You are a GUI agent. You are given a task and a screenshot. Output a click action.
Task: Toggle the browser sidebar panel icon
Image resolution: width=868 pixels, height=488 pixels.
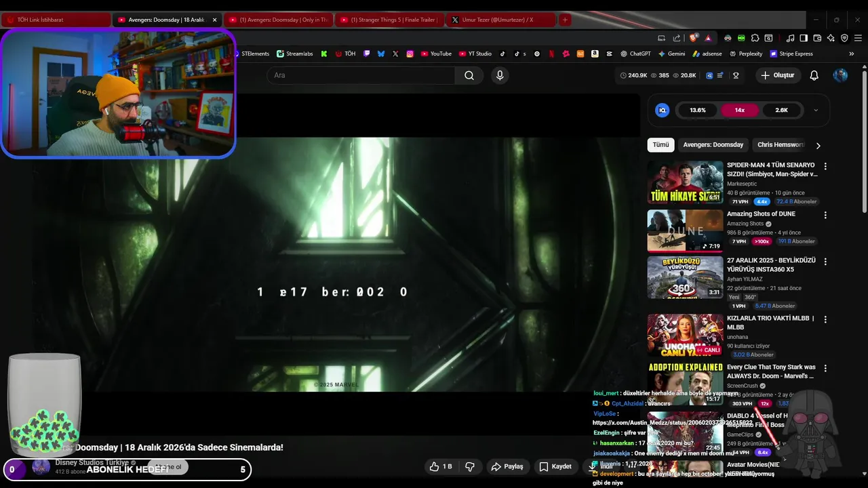point(804,38)
